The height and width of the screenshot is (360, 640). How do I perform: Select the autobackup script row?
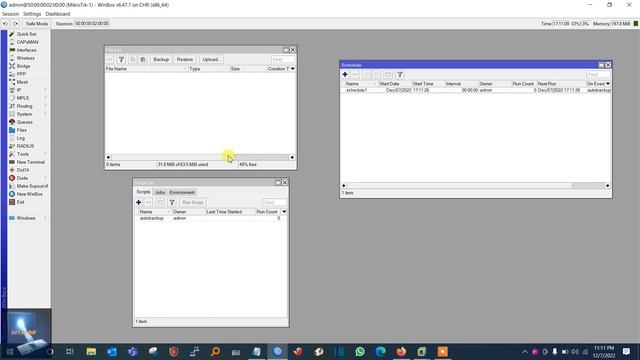[x=211, y=218]
